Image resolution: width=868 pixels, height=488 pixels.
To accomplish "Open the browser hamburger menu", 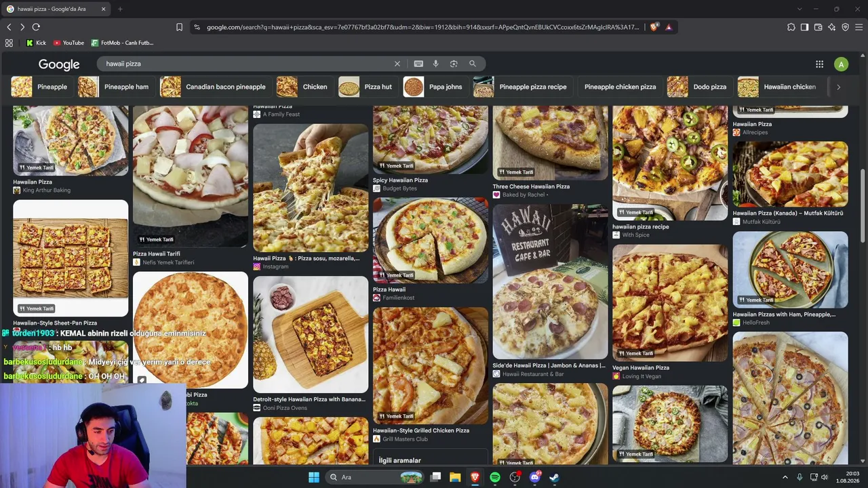I will point(859,27).
